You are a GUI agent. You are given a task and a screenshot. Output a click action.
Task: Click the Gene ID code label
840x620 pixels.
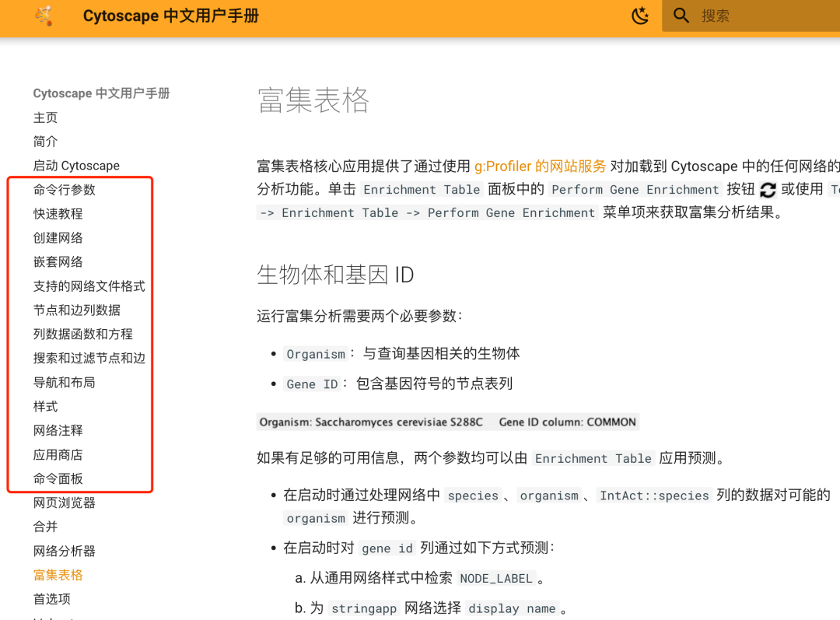tap(312, 384)
